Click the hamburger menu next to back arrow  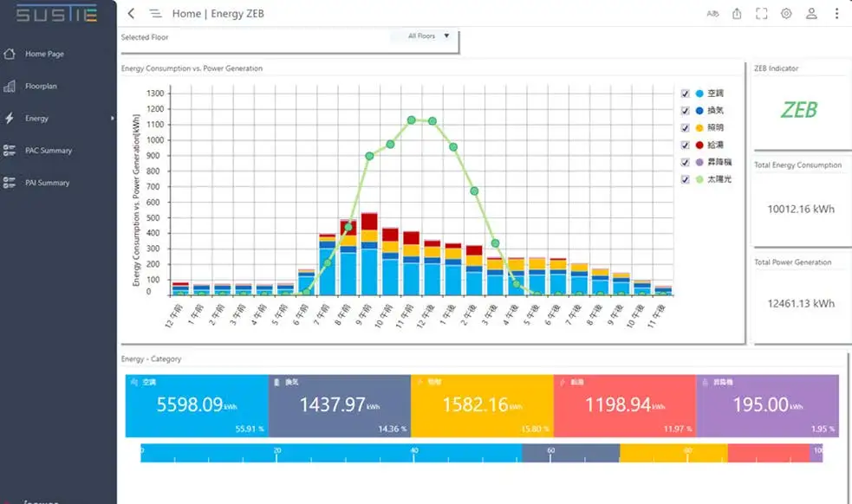pos(154,13)
